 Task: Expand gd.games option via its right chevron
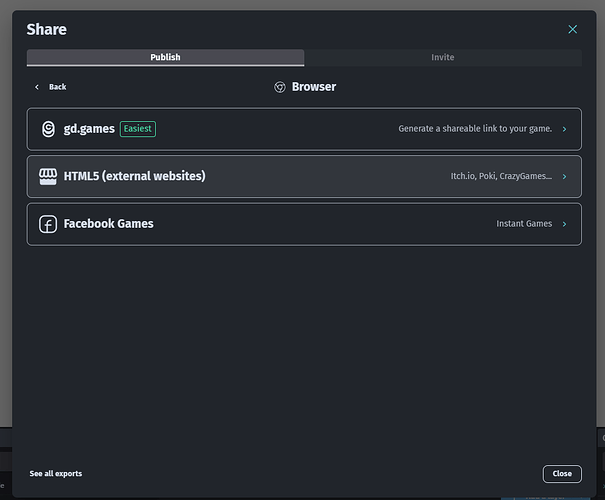tap(564, 129)
